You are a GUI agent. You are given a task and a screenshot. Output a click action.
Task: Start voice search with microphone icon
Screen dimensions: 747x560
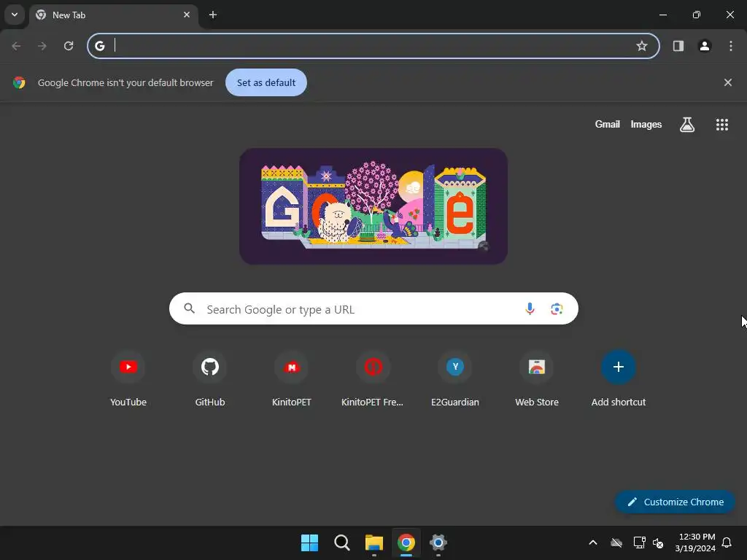[530, 309]
